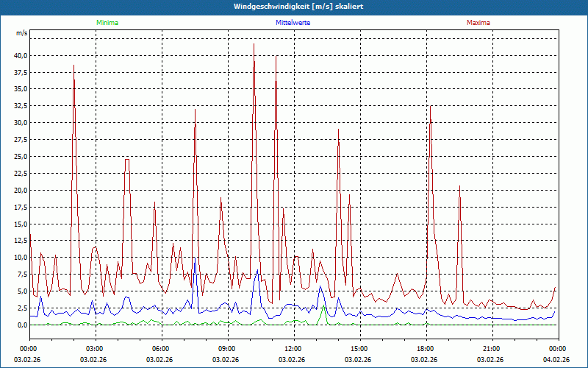
Task: Click the 09:00 time axis label
Action: [226, 349]
